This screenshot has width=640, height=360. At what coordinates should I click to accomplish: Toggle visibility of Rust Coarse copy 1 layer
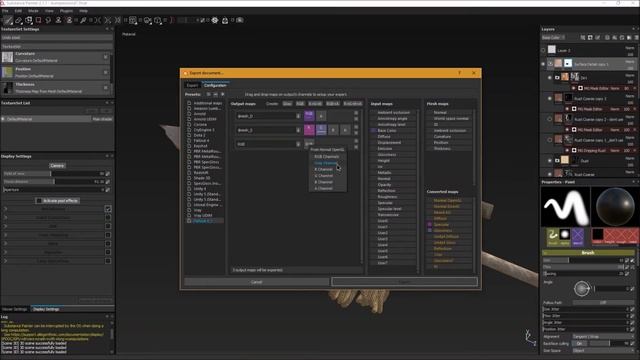[550, 98]
